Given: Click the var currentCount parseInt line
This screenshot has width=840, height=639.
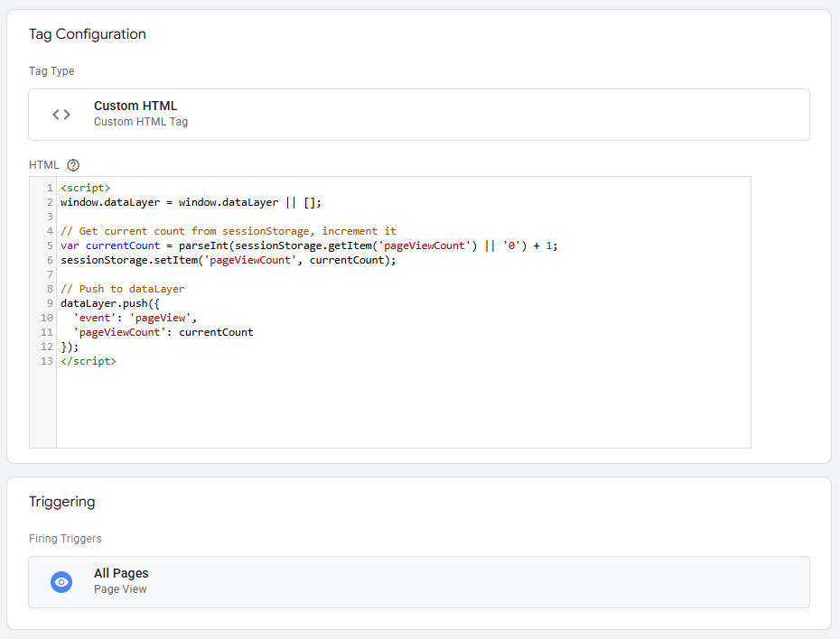Looking at the screenshot, I should [x=309, y=245].
